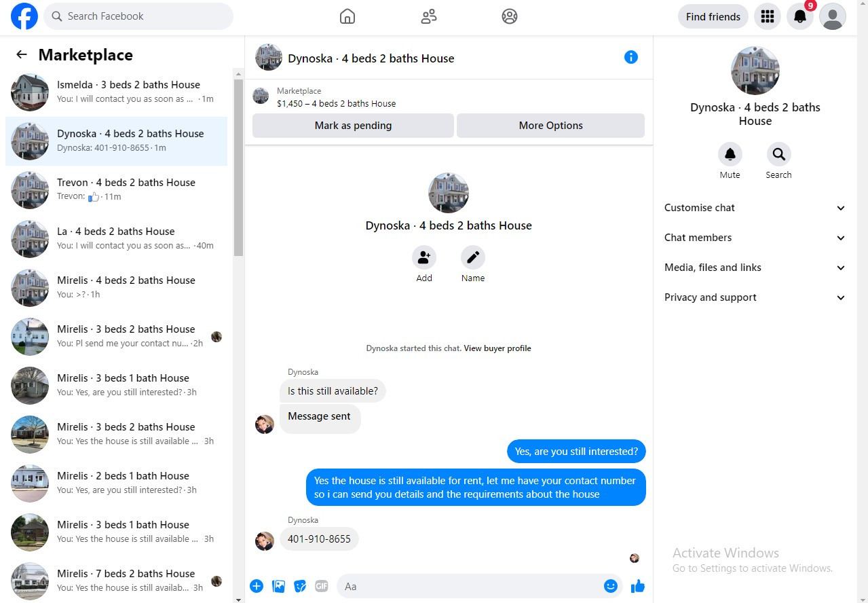Expand Media, files and links section

pyautogui.click(x=755, y=268)
